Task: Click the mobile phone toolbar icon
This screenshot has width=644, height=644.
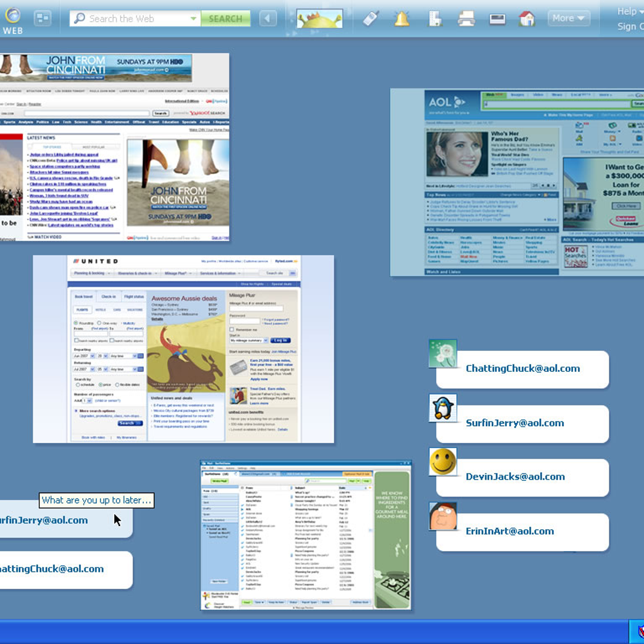Action: pos(371,18)
